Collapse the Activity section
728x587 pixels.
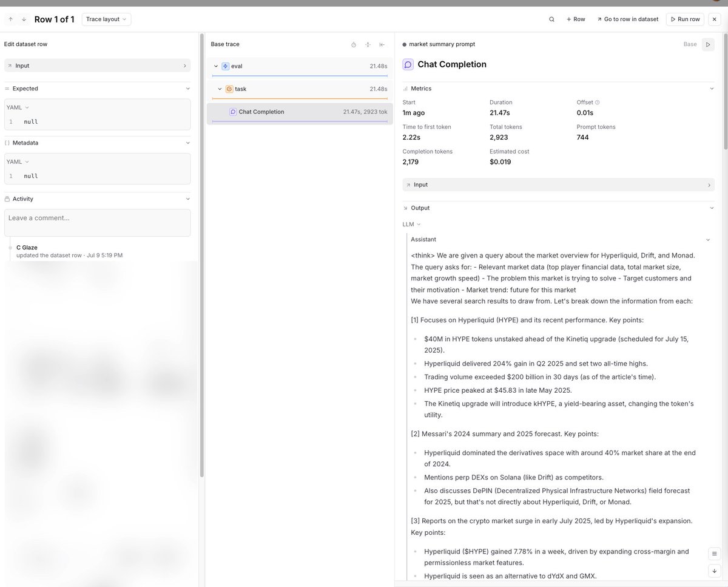pyautogui.click(x=187, y=198)
